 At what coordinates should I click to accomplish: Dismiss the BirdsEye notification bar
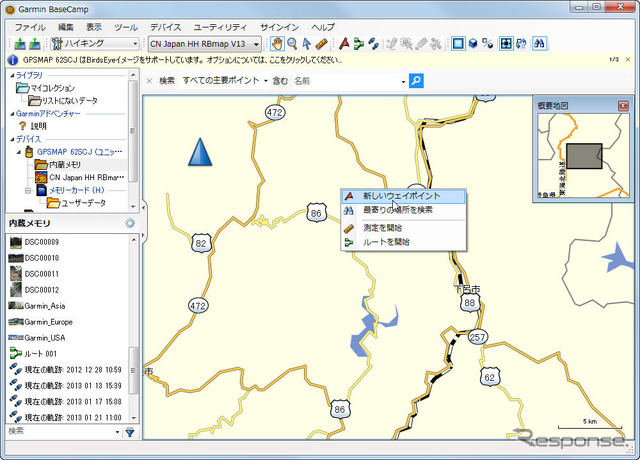click(628, 60)
